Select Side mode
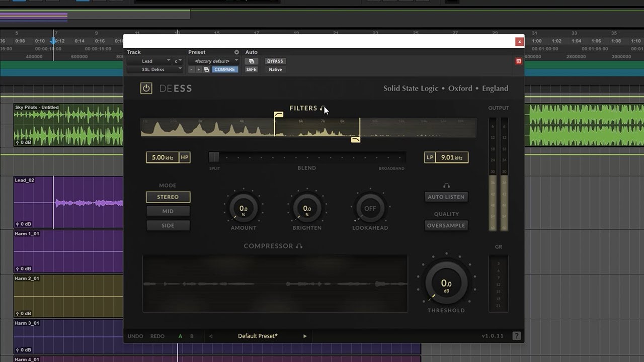Image resolution: width=644 pixels, height=362 pixels. click(x=168, y=225)
